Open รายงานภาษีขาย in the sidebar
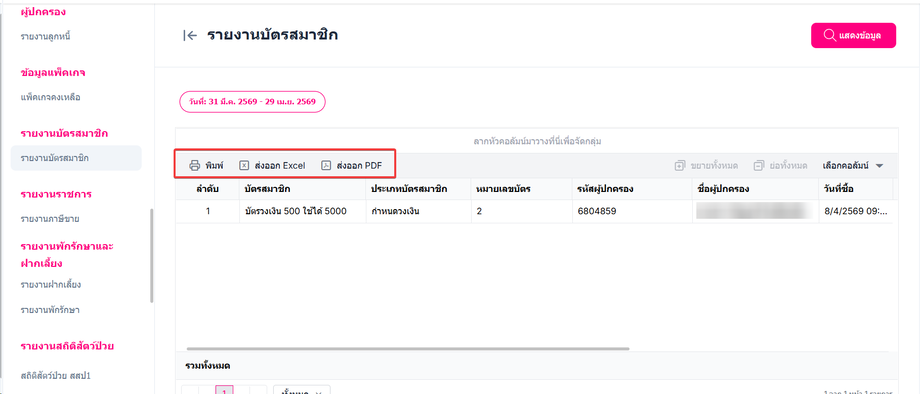920x394 pixels. point(50,219)
